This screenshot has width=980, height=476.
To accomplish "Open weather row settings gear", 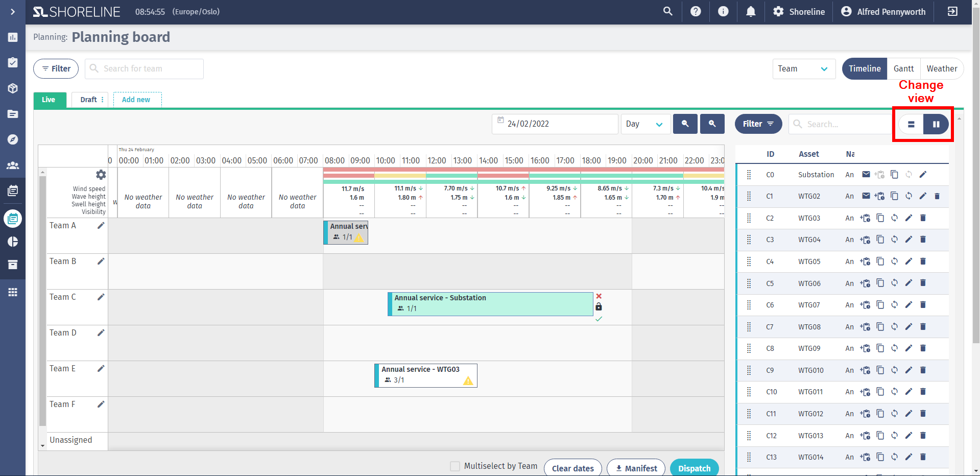I will (x=101, y=175).
